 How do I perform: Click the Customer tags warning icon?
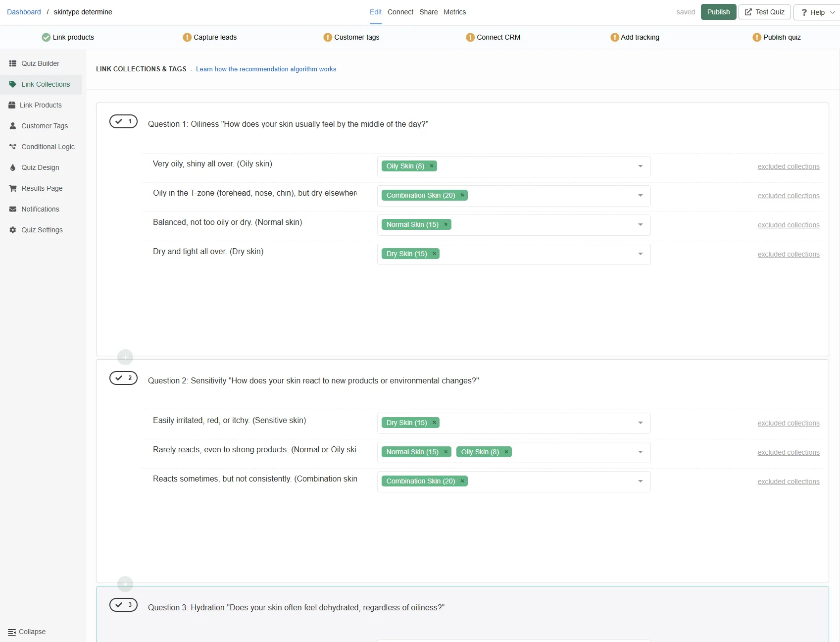tap(328, 37)
